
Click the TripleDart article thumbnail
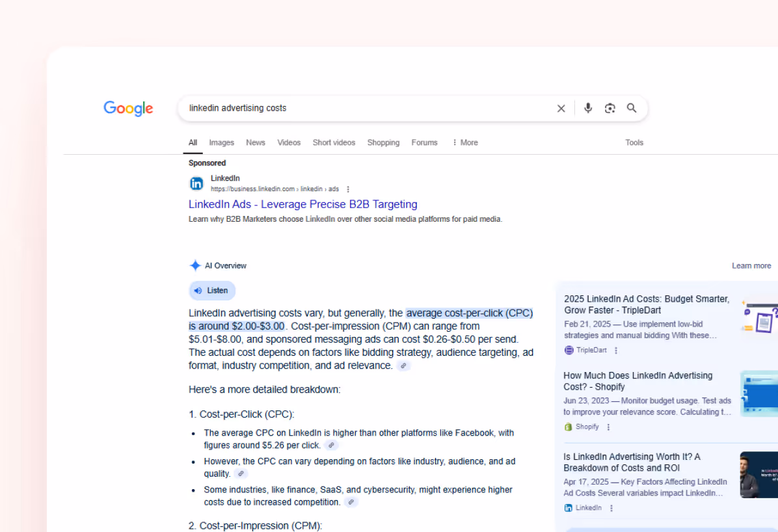click(x=760, y=316)
